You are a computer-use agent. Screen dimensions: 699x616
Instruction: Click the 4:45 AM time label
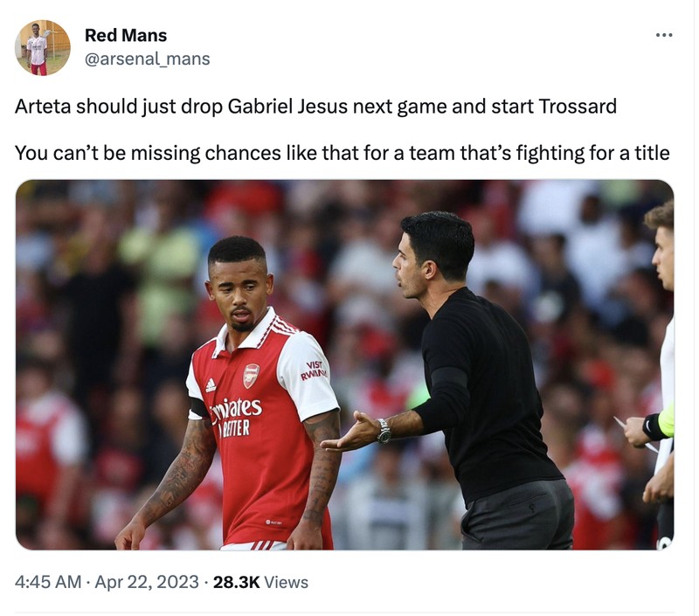47,579
